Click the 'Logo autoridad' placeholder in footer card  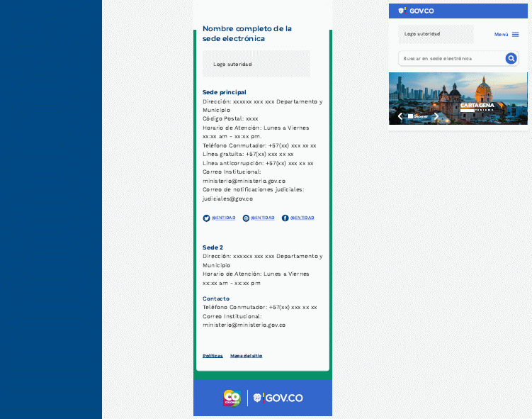[x=256, y=64]
